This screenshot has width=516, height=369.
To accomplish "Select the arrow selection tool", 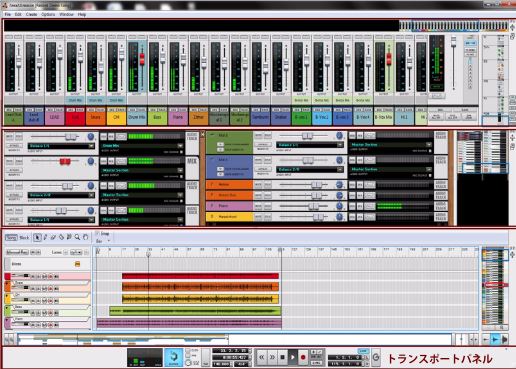I will [x=37, y=237].
